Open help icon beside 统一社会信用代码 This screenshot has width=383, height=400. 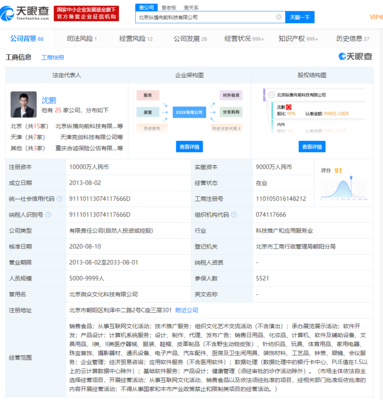point(59,199)
